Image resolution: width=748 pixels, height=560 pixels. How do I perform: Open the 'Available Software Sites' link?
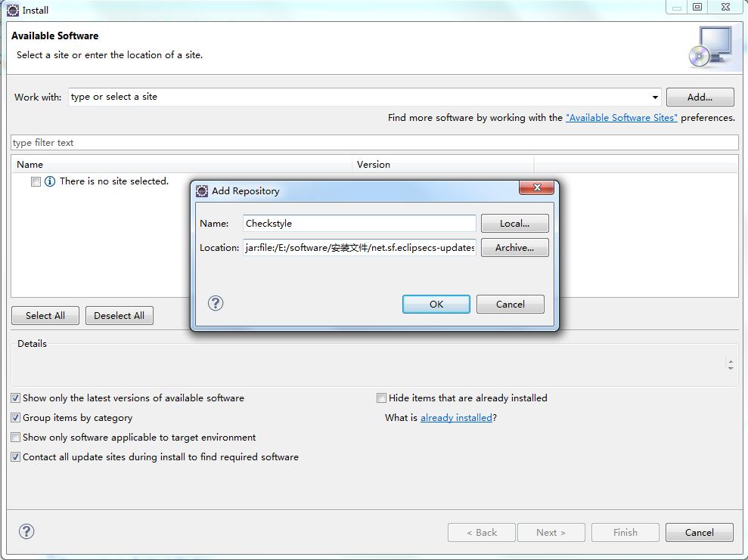[x=621, y=118]
